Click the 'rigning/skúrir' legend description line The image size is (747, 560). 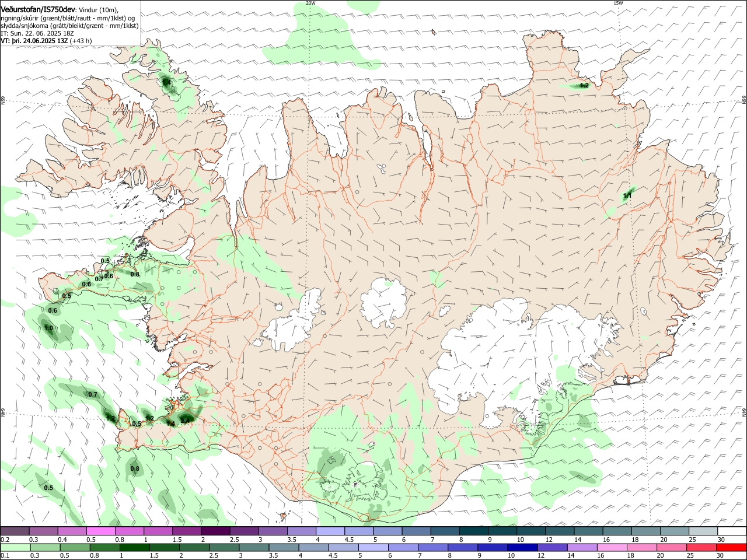tap(69, 17)
